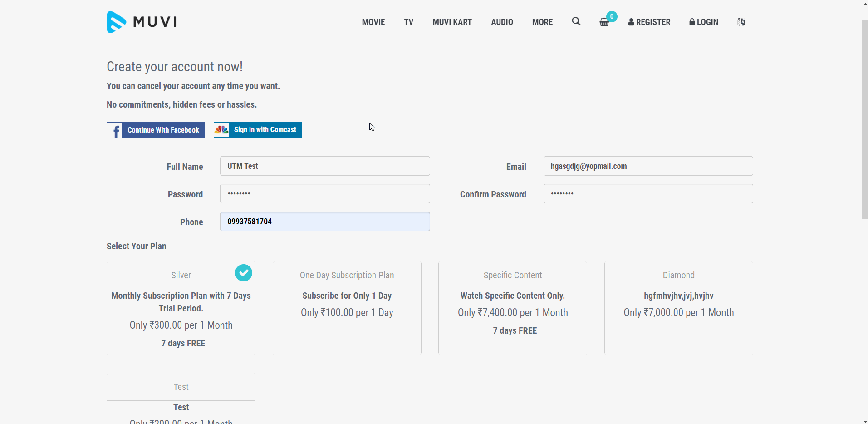868x424 pixels.
Task: Go to MUVI KART section
Action: (452, 22)
